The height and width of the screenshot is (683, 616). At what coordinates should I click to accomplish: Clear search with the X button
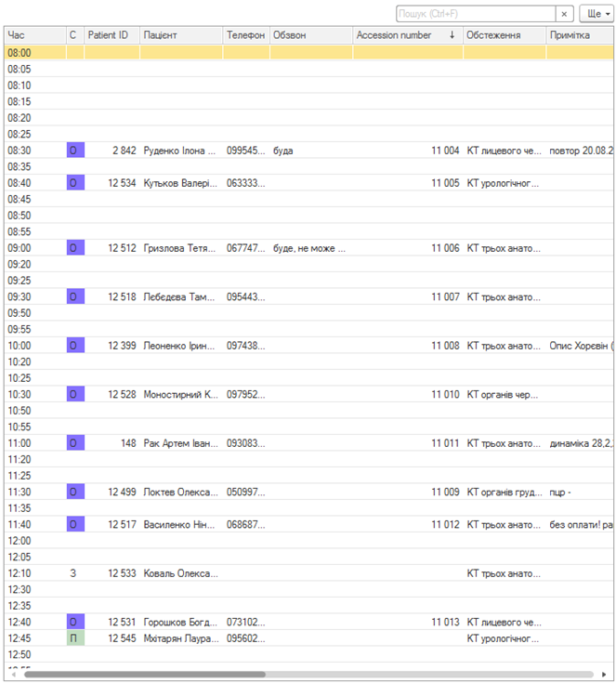[x=565, y=14]
